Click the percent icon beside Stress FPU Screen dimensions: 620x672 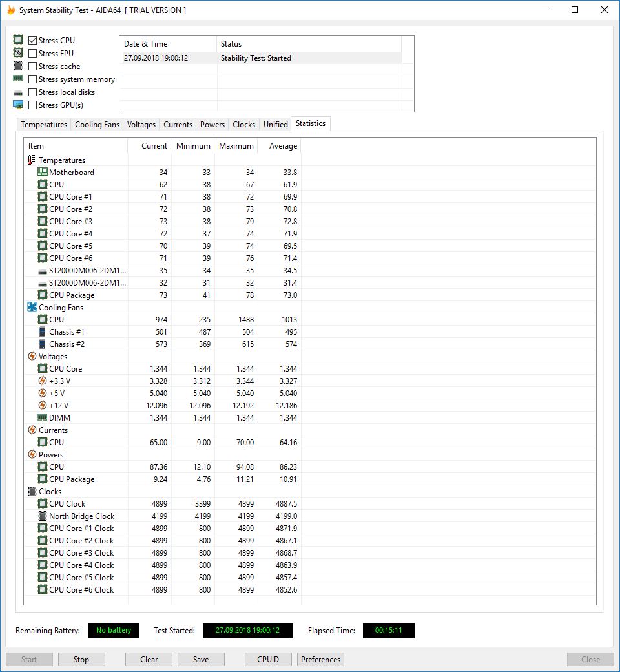pyautogui.click(x=18, y=53)
